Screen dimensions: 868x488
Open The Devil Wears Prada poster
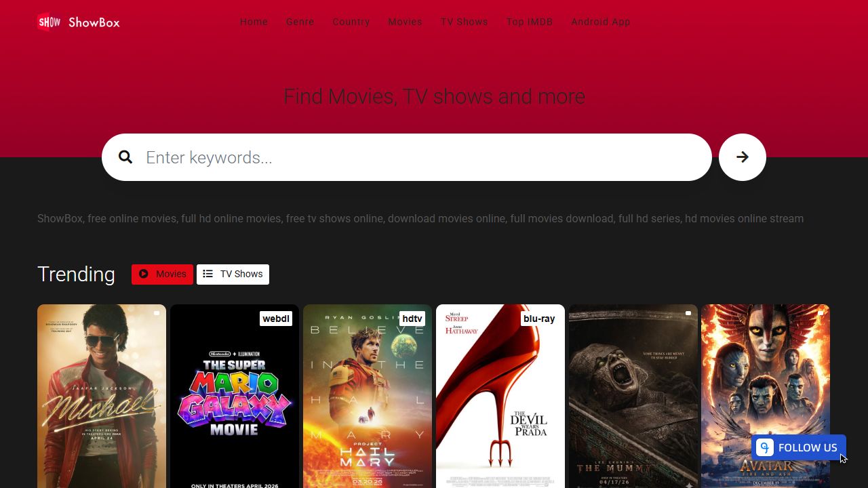(x=500, y=396)
